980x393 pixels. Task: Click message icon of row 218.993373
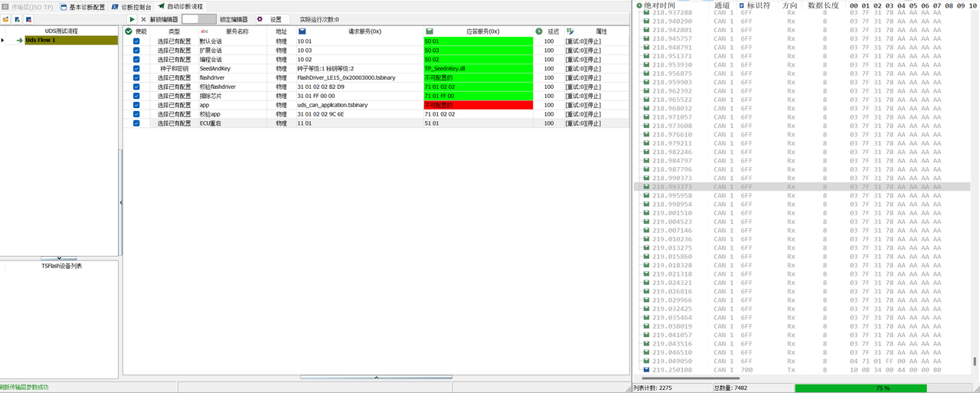pos(646,187)
